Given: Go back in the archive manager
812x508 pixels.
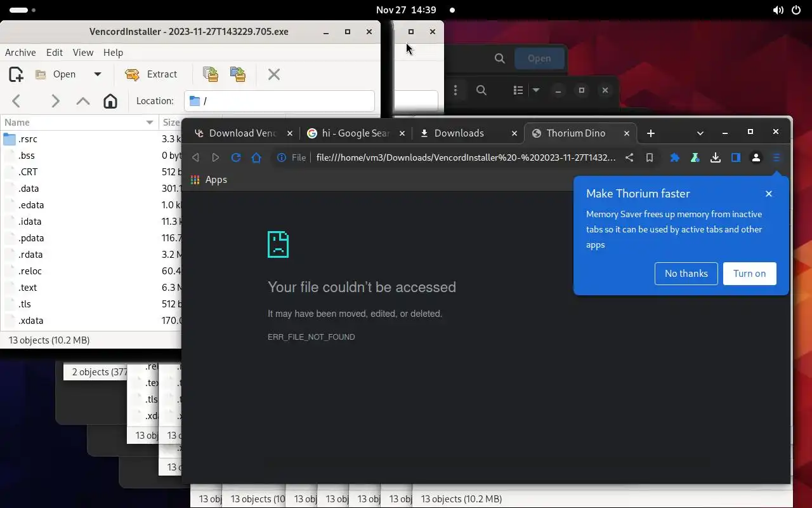Looking at the screenshot, I should pyautogui.click(x=16, y=101).
